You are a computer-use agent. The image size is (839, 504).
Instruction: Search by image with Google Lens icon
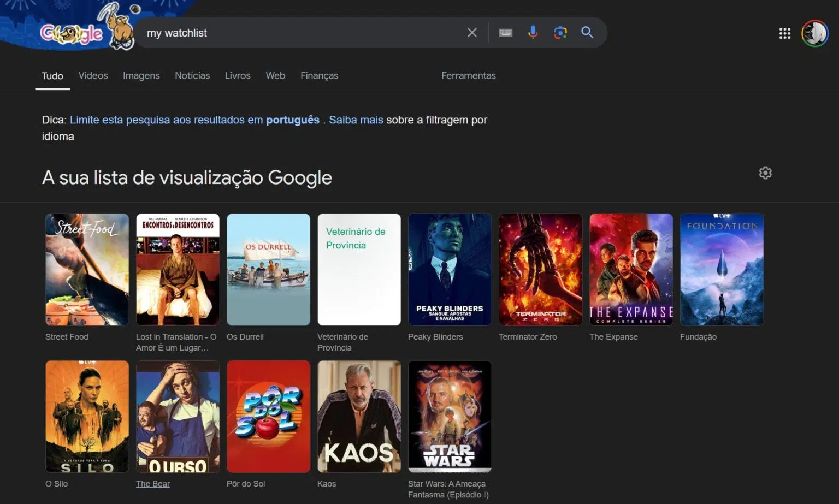[560, 33]
